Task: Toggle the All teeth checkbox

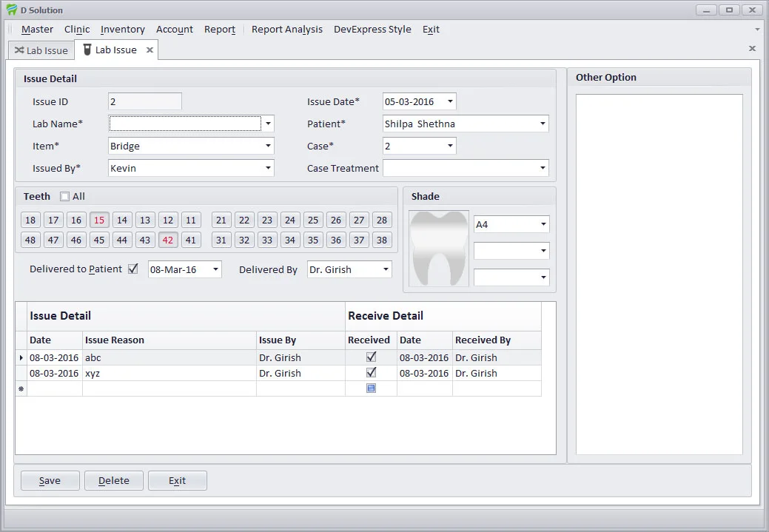Action: pyautogui.click(x=64, y=196)
